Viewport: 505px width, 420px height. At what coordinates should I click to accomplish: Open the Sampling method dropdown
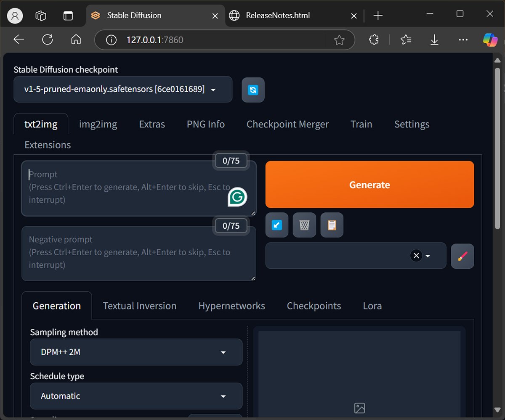pyautogui.click(x=136, y=352)
